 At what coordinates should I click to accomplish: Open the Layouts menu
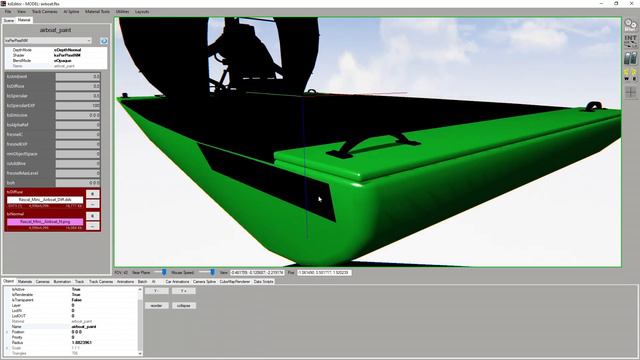pos(142,12)
